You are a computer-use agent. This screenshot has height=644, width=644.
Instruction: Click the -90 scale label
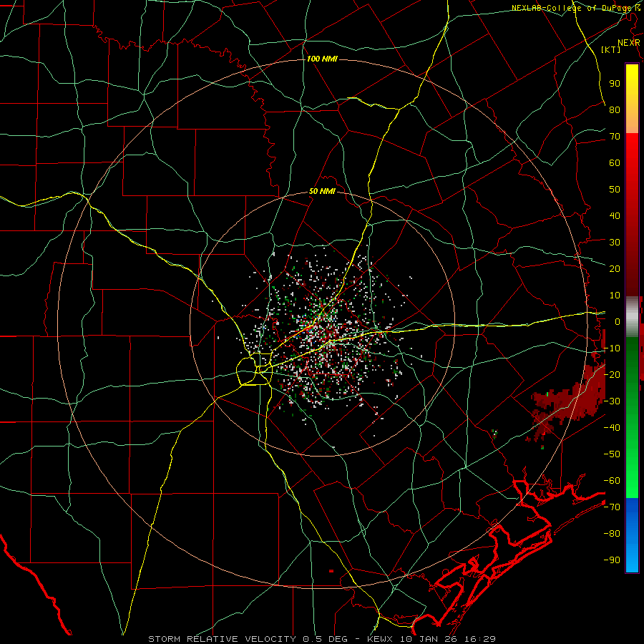click(612, 560)
